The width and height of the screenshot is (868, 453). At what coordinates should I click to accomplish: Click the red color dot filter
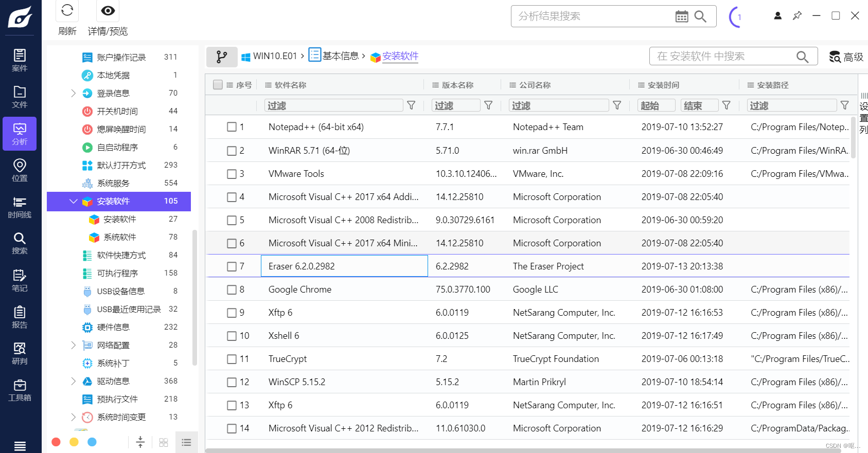56,442
